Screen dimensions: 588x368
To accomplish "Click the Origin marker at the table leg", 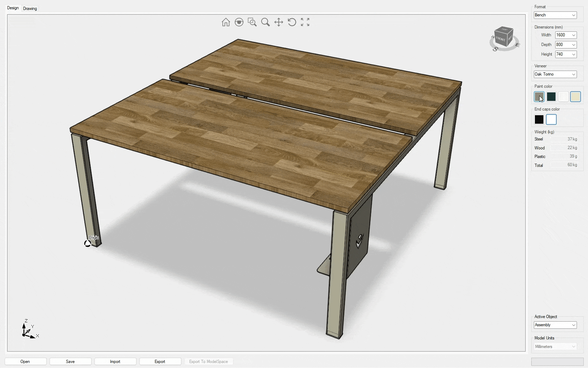I will [x=88, y=244].
